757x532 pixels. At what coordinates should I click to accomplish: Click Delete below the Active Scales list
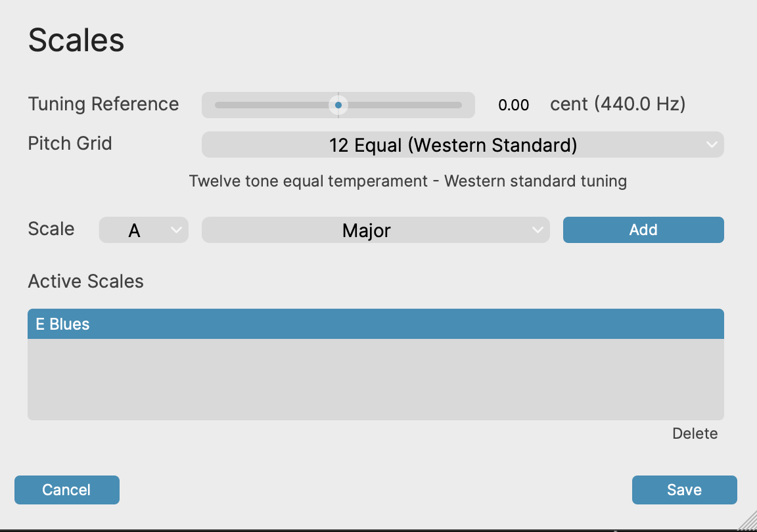[x=695, y=433]
